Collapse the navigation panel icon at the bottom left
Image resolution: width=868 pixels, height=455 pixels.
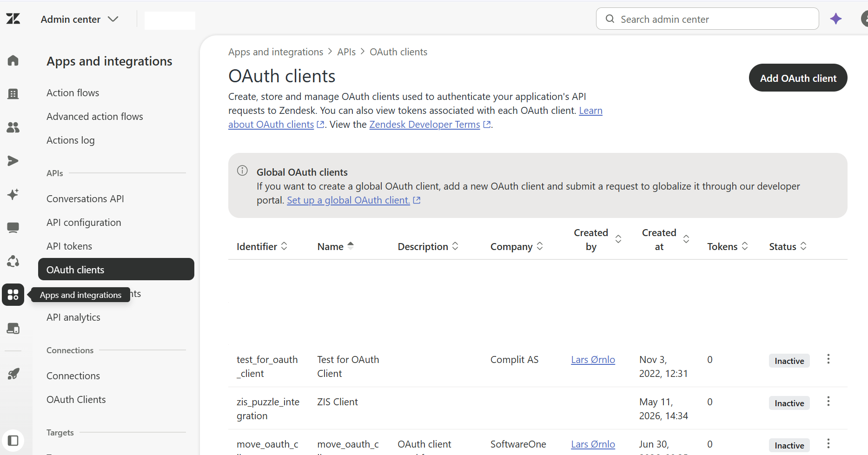tap(13, 440)
